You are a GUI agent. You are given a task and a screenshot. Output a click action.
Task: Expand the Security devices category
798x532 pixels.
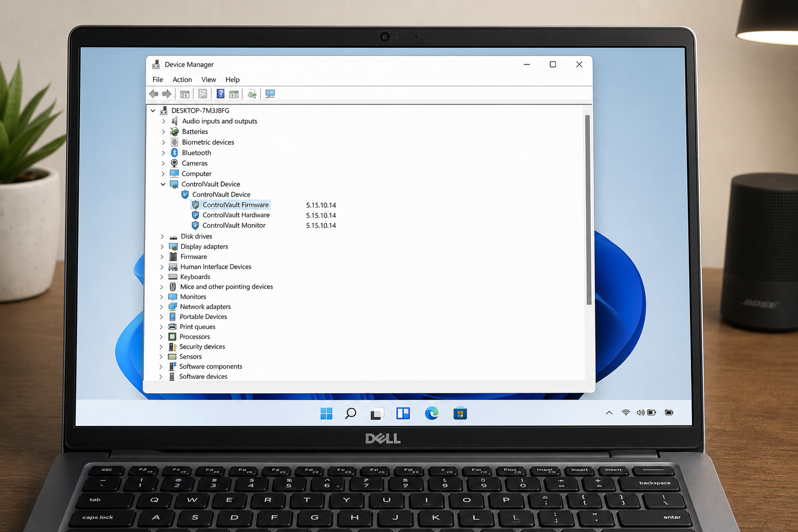tap(161, 347)
